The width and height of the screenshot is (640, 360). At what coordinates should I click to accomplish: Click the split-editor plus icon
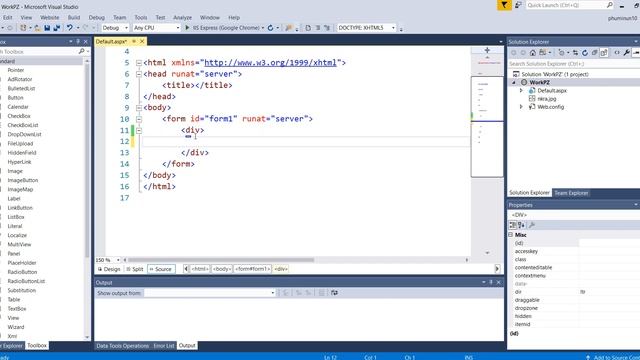point(487,50)
